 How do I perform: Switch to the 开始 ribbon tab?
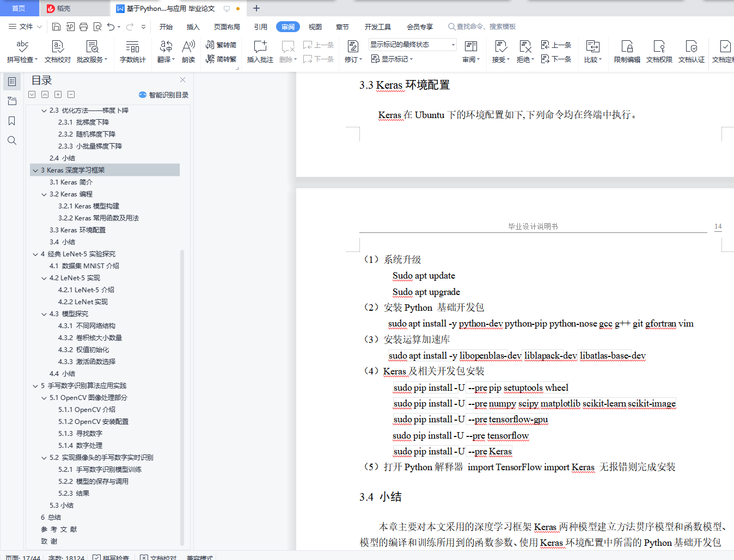[166, 27]
